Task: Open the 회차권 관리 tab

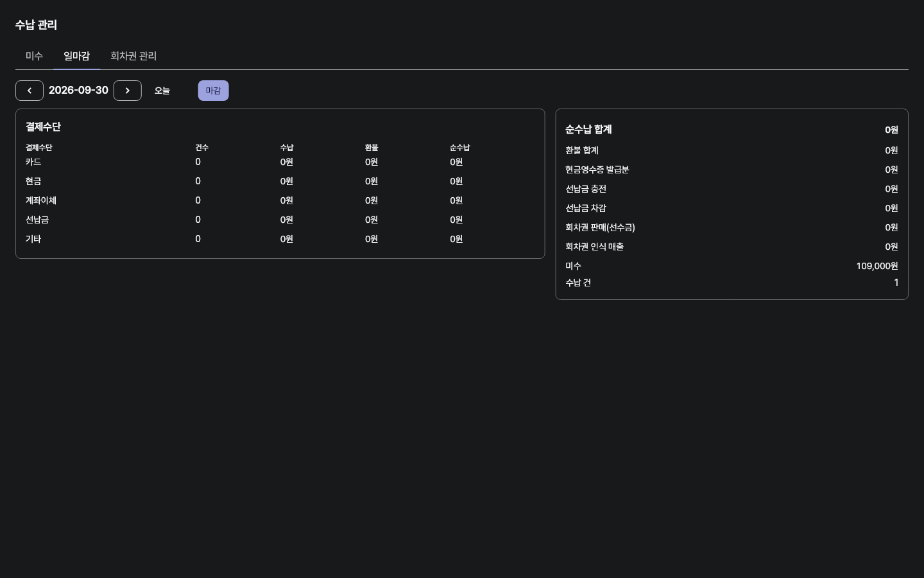Action: click(133, 56)
